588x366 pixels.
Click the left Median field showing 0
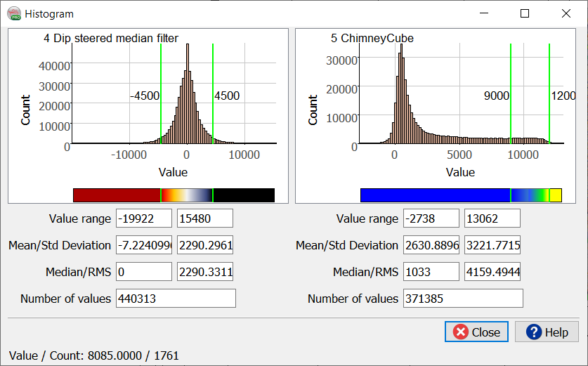click(x=144, y=272)
